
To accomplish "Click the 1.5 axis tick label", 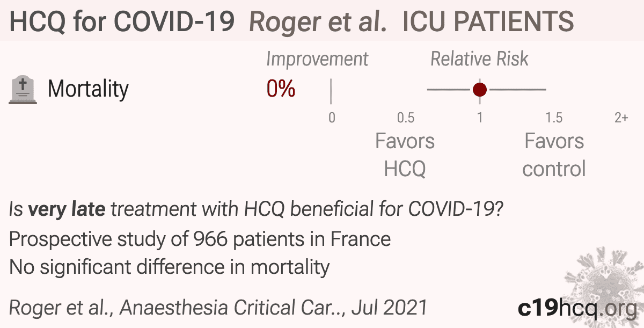I will pyautogui.click(x=554, y=118).
